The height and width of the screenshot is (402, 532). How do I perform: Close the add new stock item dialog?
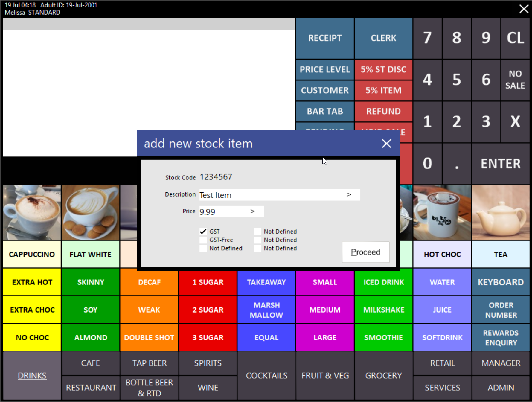click(x=386, y=144)
